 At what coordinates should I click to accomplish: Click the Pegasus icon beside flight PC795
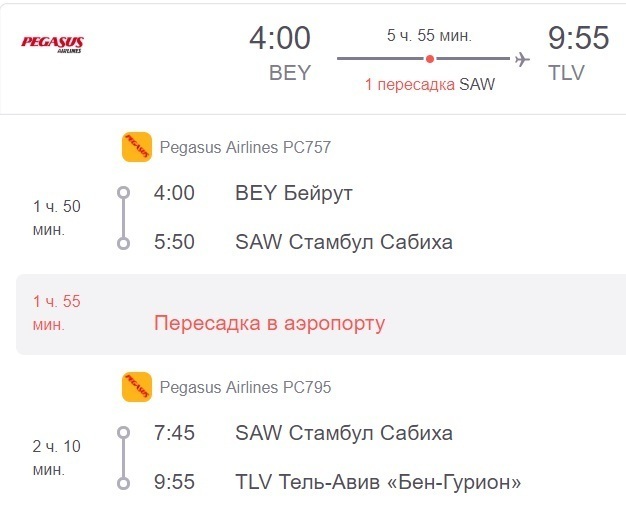(136, 387)
